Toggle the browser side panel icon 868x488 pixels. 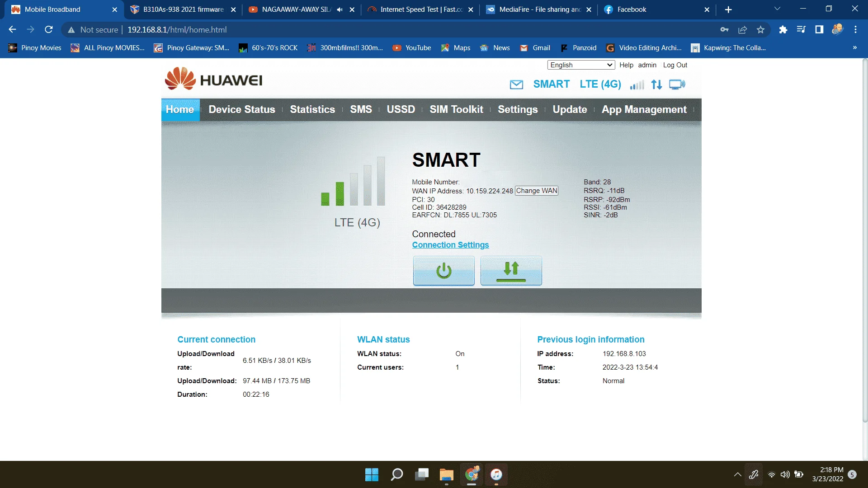(x=819, y=29)
